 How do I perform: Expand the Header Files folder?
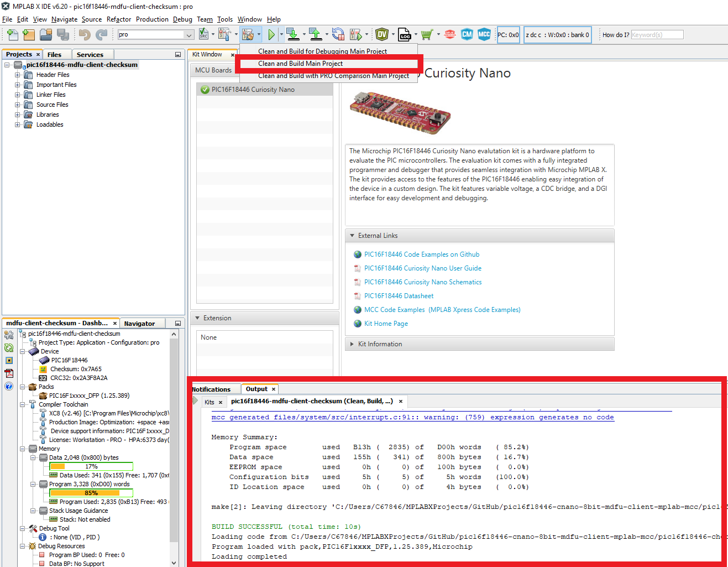(x=18, y=75)
